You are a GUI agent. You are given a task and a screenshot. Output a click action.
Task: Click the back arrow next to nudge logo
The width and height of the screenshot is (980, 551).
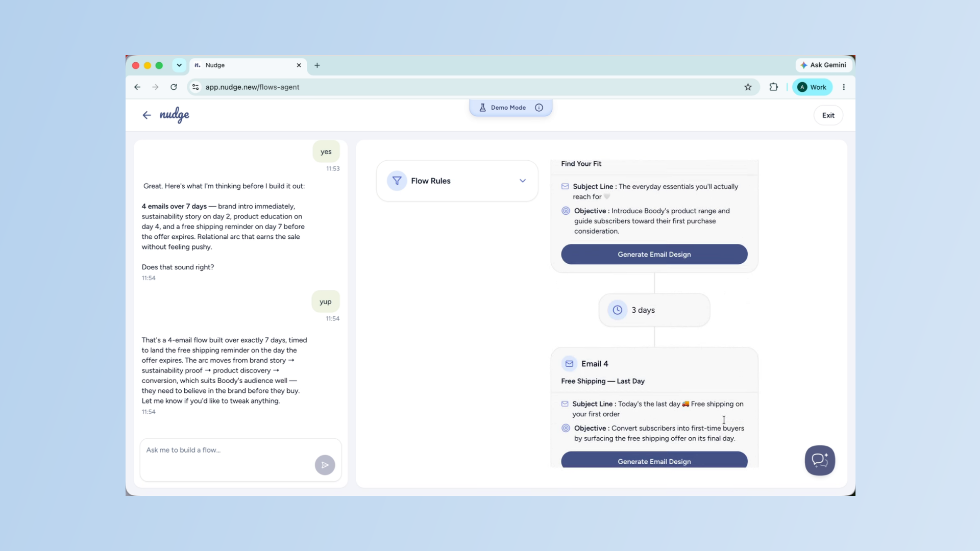146,115
